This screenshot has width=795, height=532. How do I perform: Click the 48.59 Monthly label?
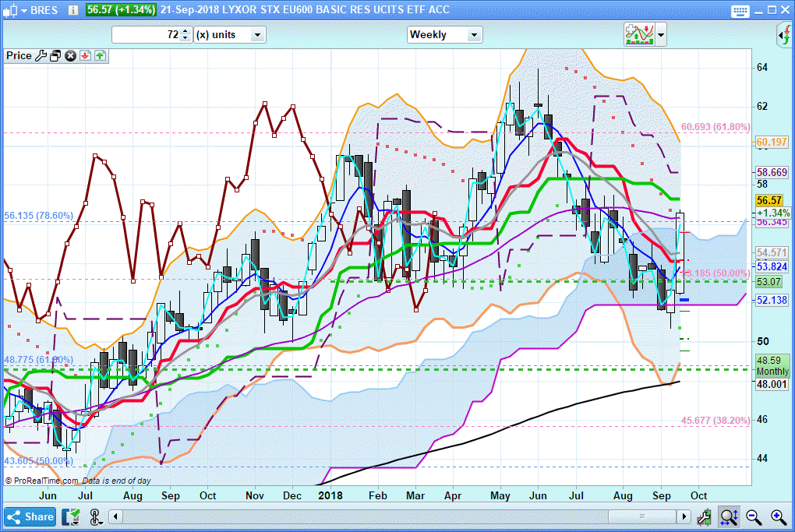(772, 366)
